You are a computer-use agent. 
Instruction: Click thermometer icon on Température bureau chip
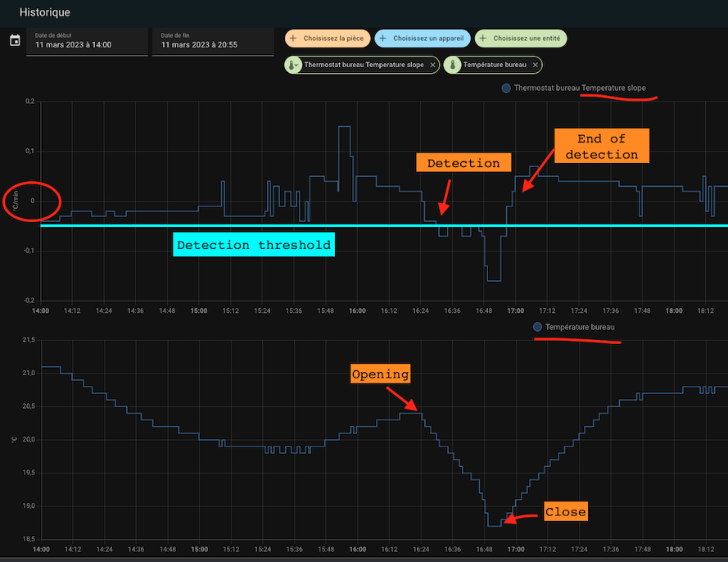(453, 65)
